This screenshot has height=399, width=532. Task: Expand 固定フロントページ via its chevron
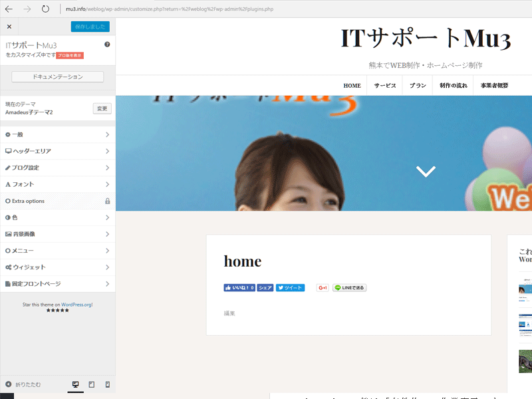pos(107,284)
